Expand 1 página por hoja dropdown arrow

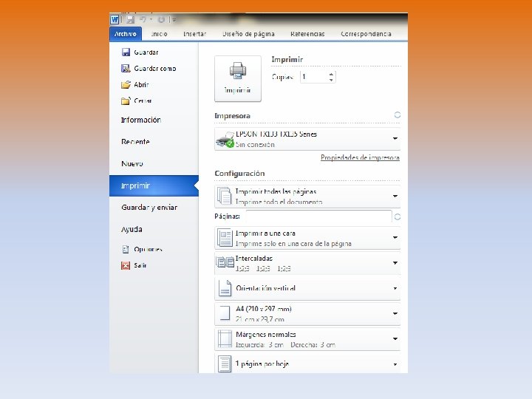click(395, 364)
